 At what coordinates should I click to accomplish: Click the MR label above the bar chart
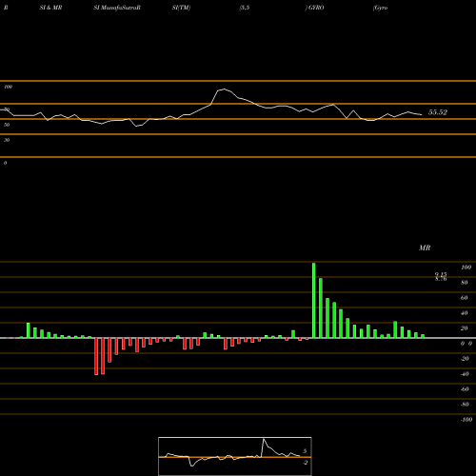tap(425, 248)
